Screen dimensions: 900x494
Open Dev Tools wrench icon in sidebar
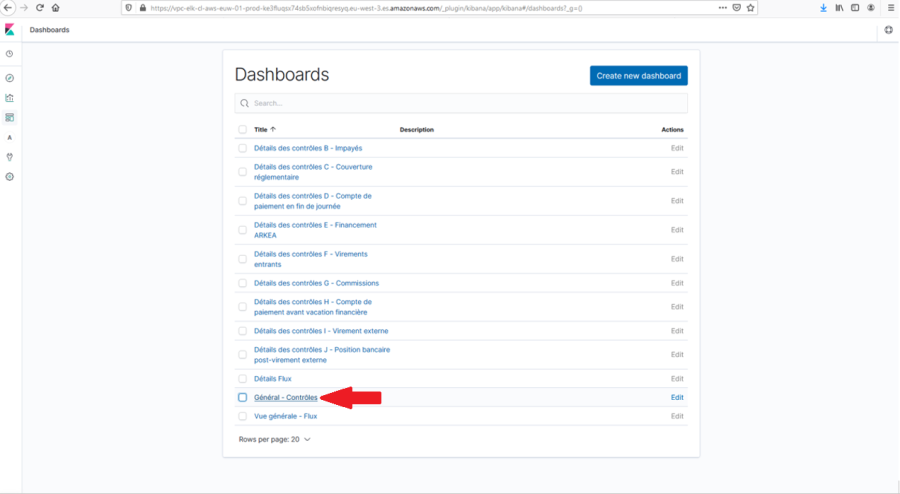[9, 157]
